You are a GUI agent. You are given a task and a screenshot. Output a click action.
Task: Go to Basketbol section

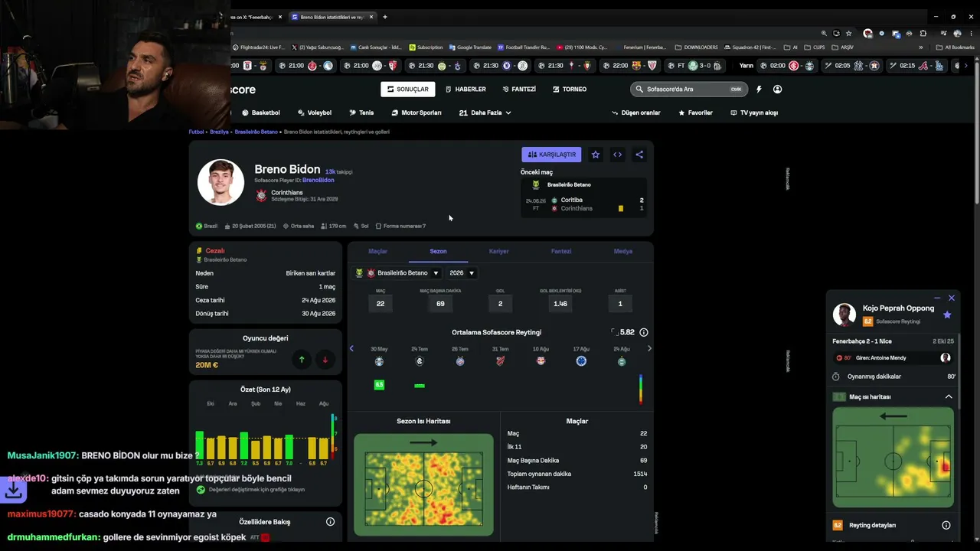[261, 112]
